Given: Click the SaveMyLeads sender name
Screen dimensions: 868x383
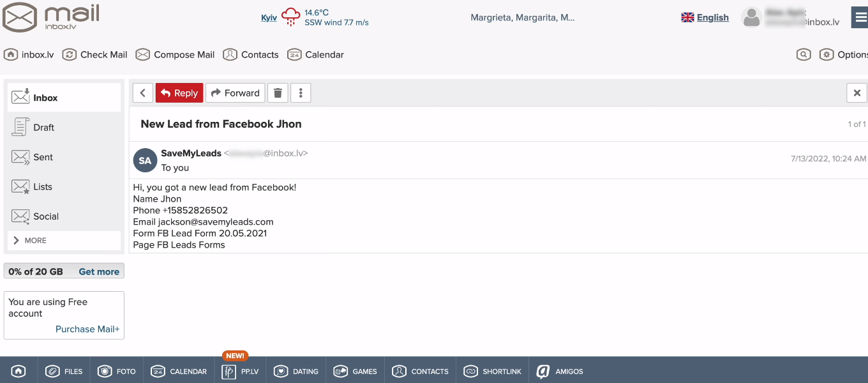Looking at the screenshot, I should point(191,153).
